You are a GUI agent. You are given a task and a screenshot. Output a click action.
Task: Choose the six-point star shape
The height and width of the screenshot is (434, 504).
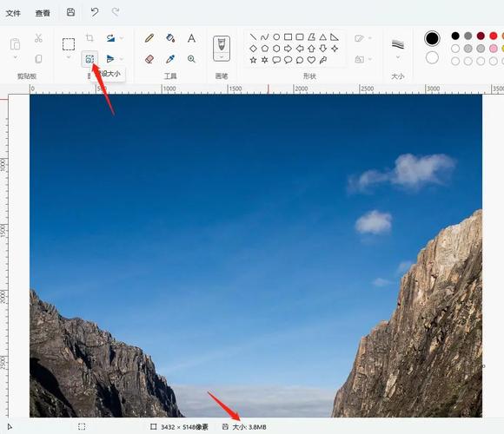(x=264, y=60)
